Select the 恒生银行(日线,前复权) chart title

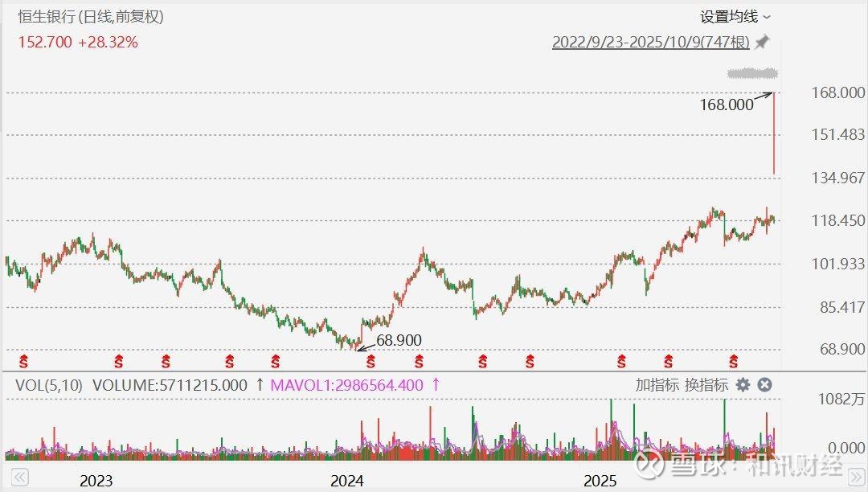click(x=91, y=17)
